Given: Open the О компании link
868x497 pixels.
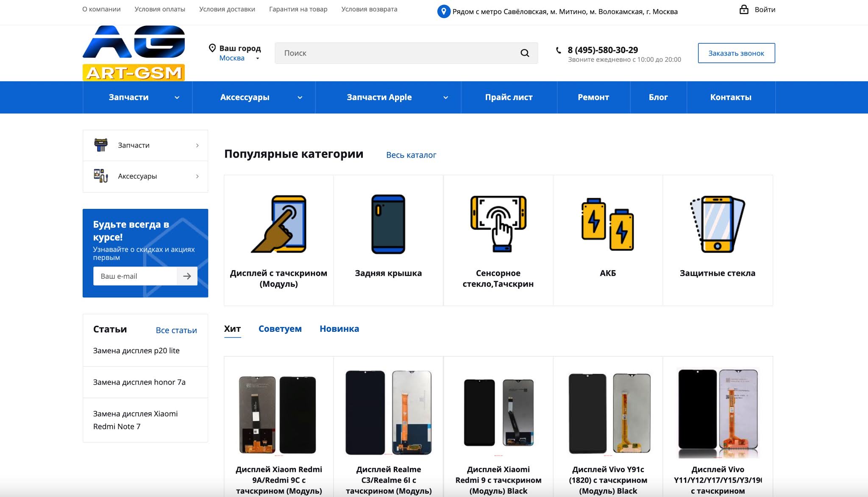Looking at the screenshot, I should pos(101,9).
